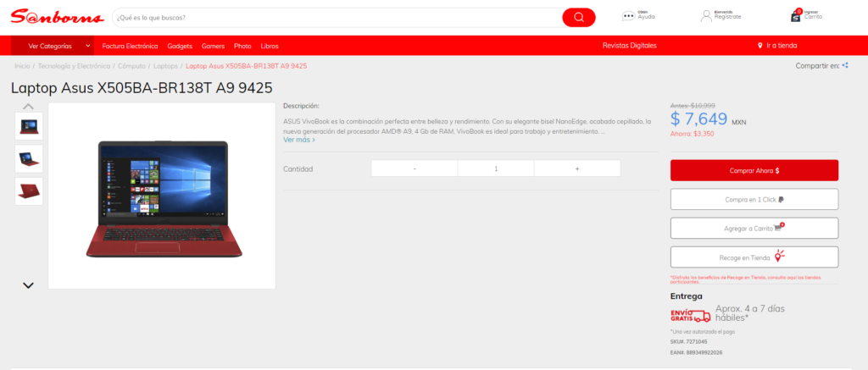Open the Factura Electrónica menu item
Screen dimensions: 868x370
[130, 46]
